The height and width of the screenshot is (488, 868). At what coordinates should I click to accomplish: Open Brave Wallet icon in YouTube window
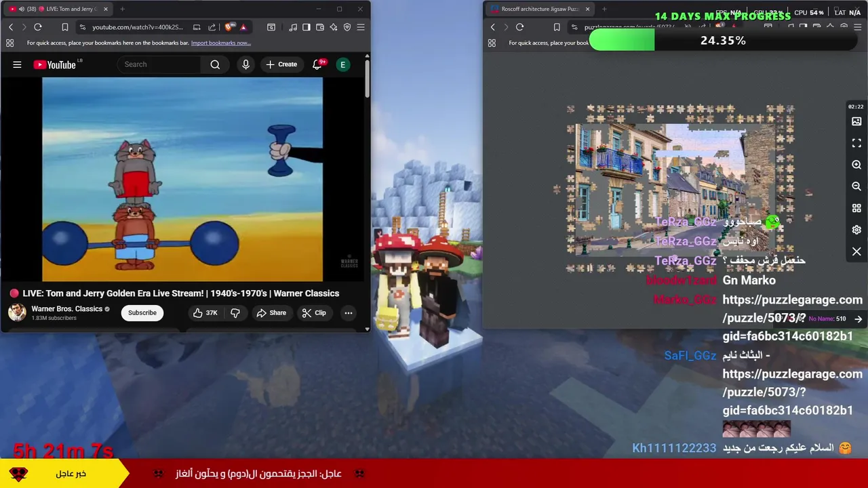coord(320,27)
